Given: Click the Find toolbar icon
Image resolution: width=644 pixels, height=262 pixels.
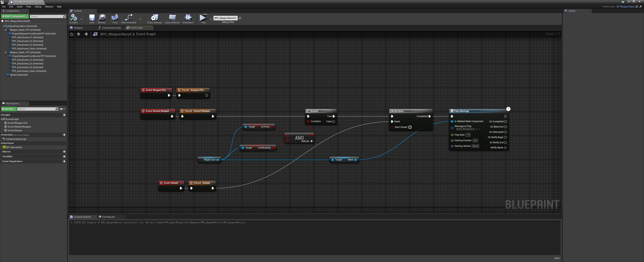Looking at the screenshot, I should pyautogui.click(x=115, y=18).
